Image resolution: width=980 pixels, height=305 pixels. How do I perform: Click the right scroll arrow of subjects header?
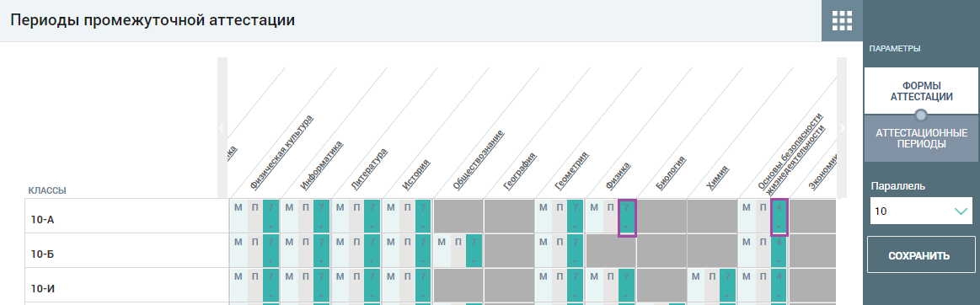point(842,128)
